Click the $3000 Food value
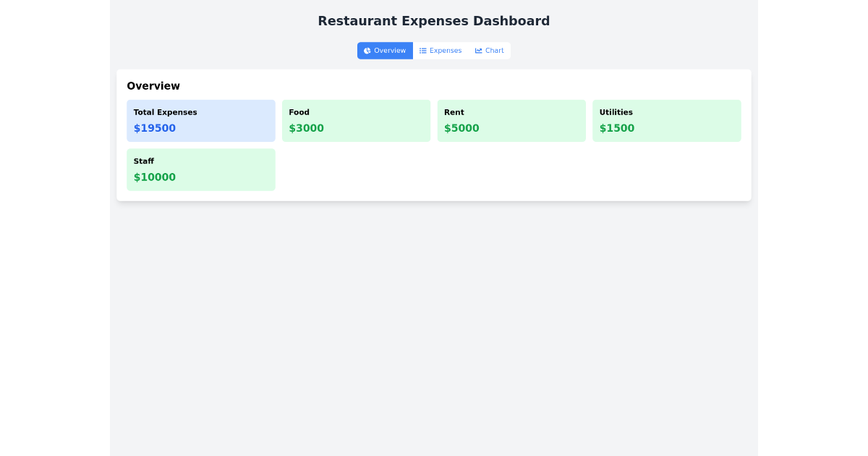 [x=306, y=128]
